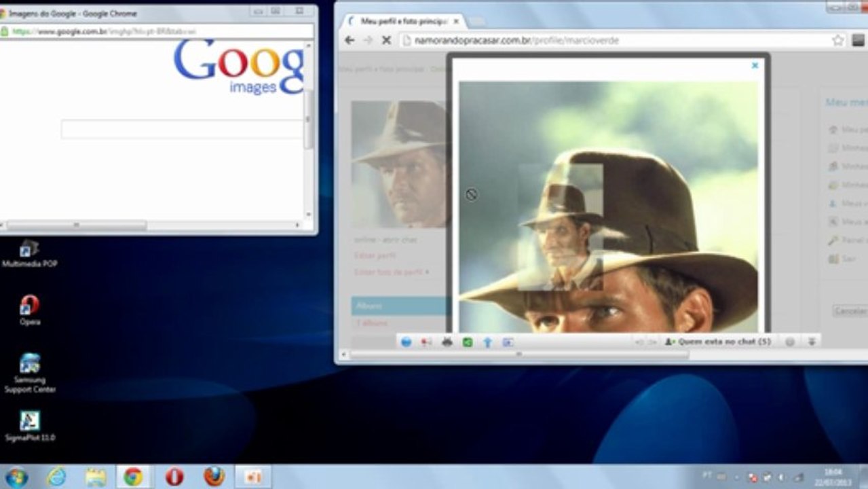Click the 'online - abrir chat' text
Image resolution: width=868 pixels, height=489 pixels.
pyautogui.click(x=385, y=240)
